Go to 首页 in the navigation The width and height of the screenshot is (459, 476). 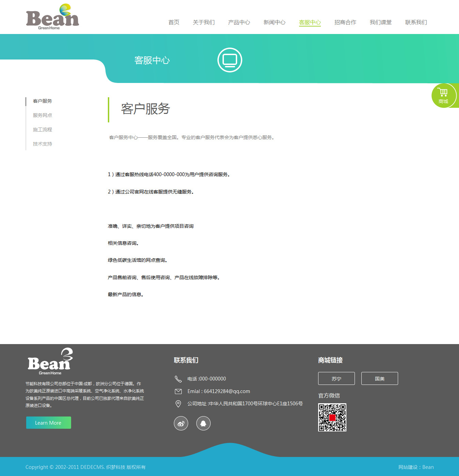(174, 22)
